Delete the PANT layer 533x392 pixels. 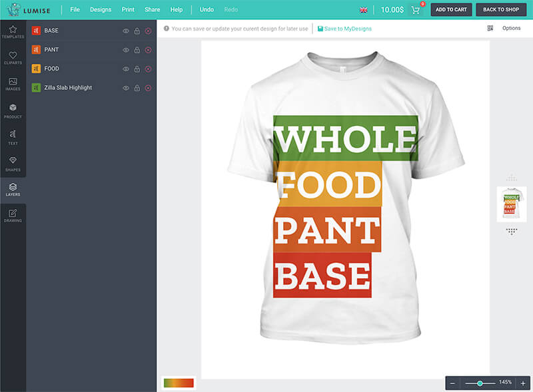point(148,50)
